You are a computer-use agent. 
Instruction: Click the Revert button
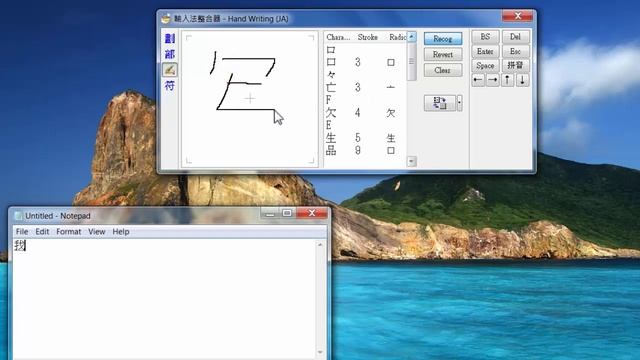443,54
